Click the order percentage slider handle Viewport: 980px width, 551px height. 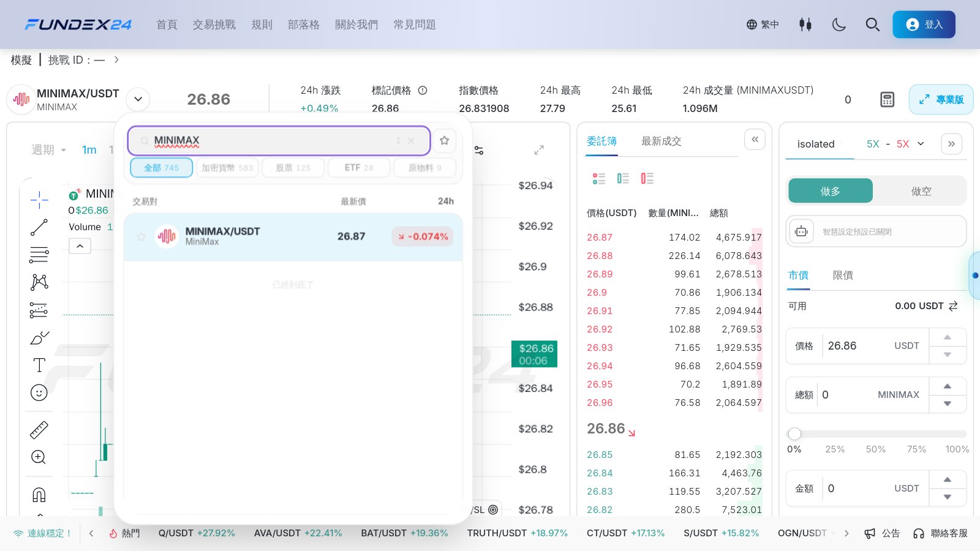[794, 434]
